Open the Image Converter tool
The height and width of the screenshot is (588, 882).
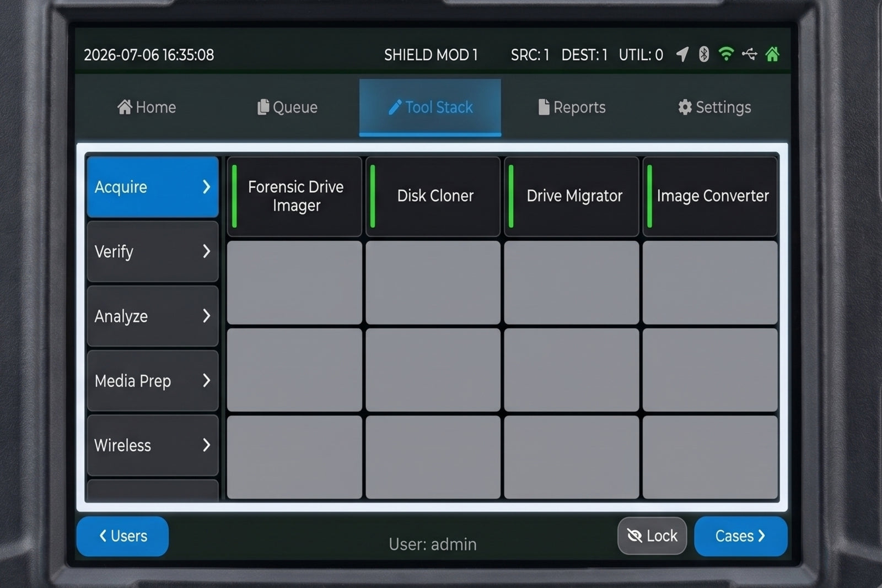(710, 196)
